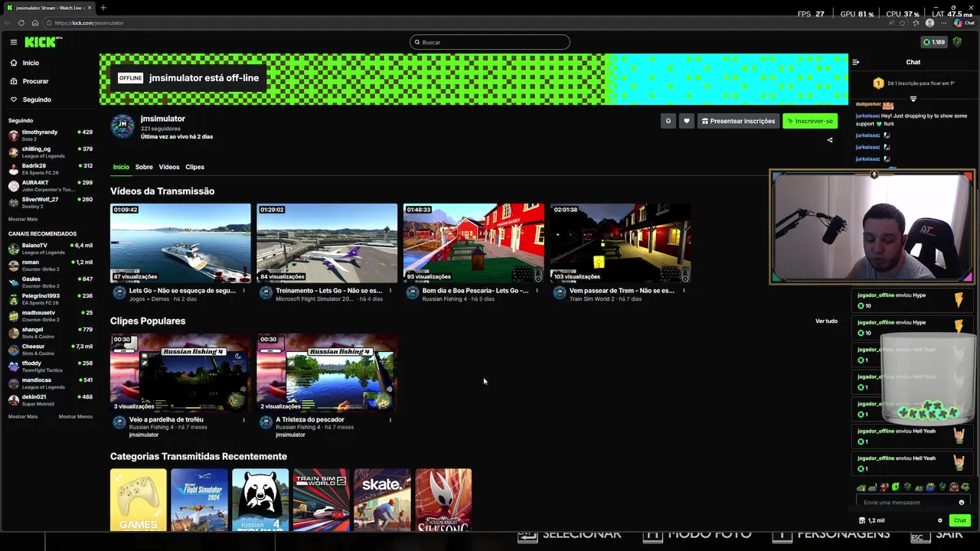Open options menu for the Lets Go video

tap(244, 291)
